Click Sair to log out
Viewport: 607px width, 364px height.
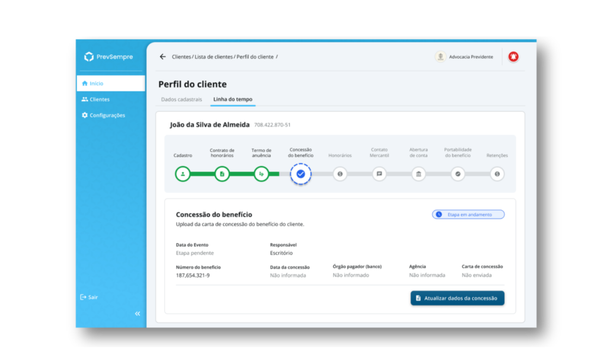pyautogui.click(x=92, y=297)
